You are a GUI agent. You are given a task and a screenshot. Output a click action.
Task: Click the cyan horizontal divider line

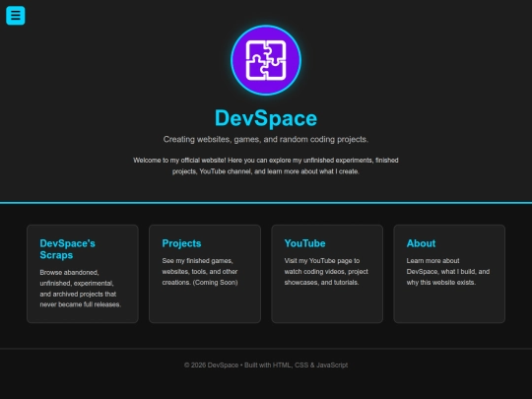(x=266, y=203)
